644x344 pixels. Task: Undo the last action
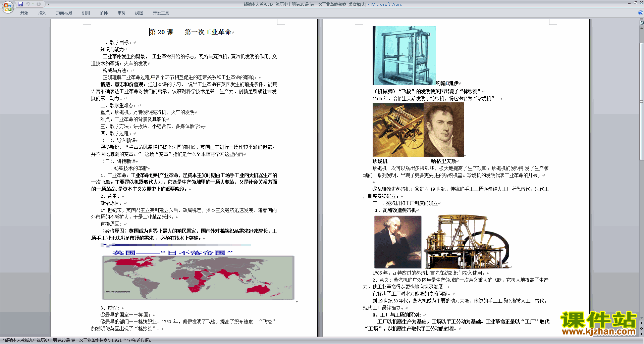coord(28,4)
